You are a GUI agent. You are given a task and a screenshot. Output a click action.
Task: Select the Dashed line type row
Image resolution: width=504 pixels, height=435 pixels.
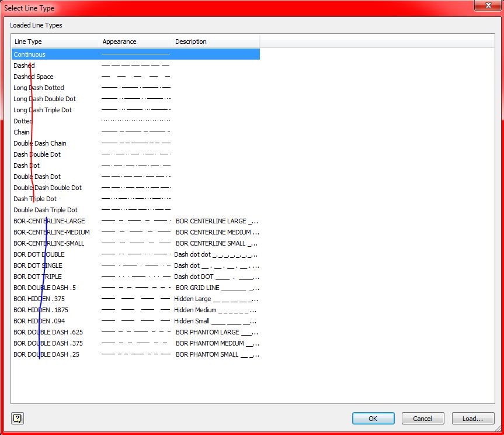click(x=135, y=65)
